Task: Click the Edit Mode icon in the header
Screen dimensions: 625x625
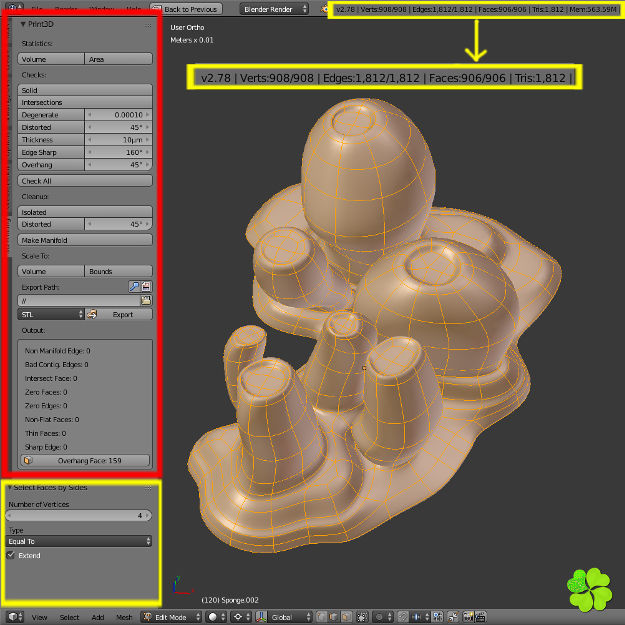Action: [147, 617]
